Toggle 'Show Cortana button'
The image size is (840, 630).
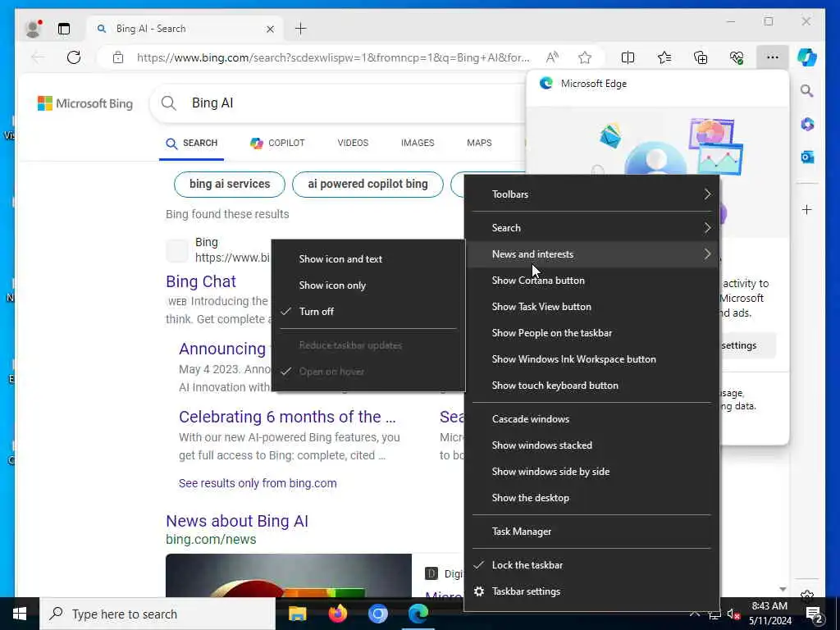pos(591,281)
